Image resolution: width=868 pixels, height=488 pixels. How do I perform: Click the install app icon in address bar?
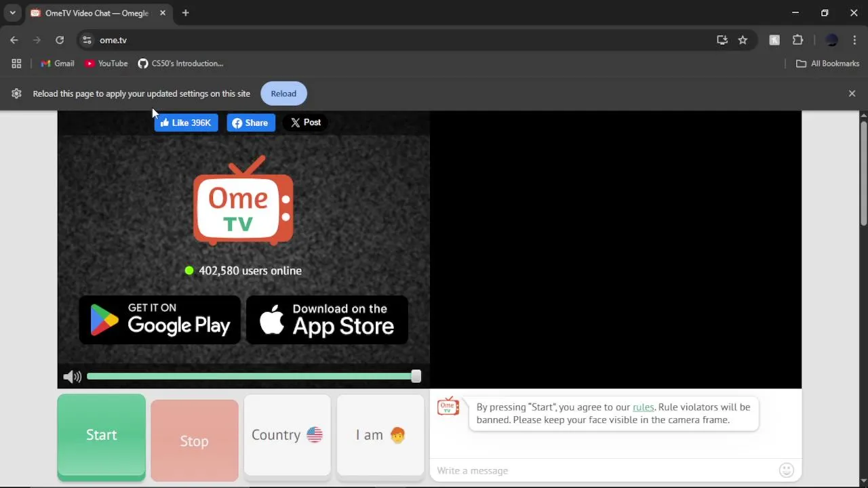pos(722,40)
